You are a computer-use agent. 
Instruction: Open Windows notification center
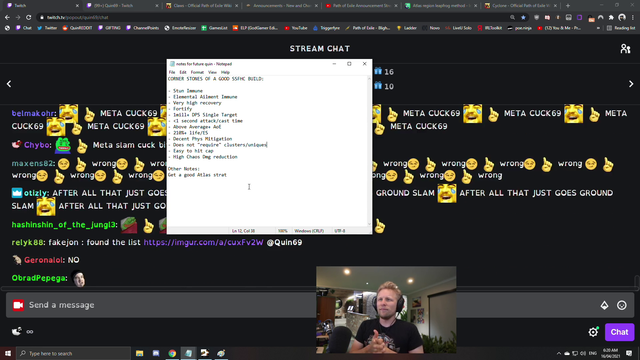[x=629, y=353]
